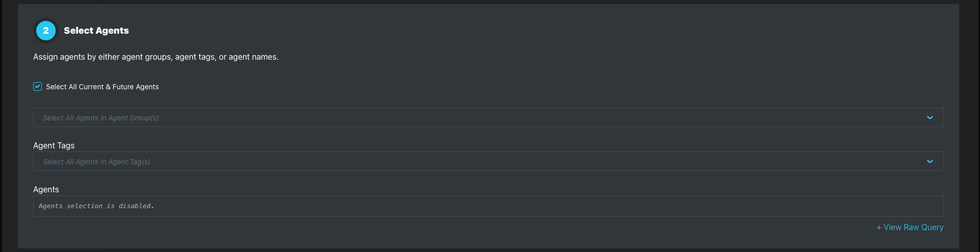Open the Select All Agents In Agent Tag(s) combo box

pyautogui.click(x=488, y=161)
